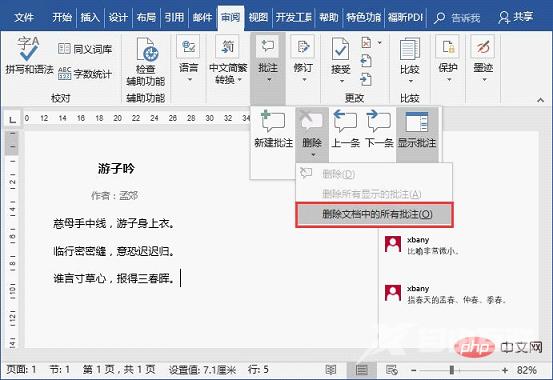Switch to the Mailings (邮件) tab
Viewport: 553px width, 380px height.
click(x=202, y=17)
